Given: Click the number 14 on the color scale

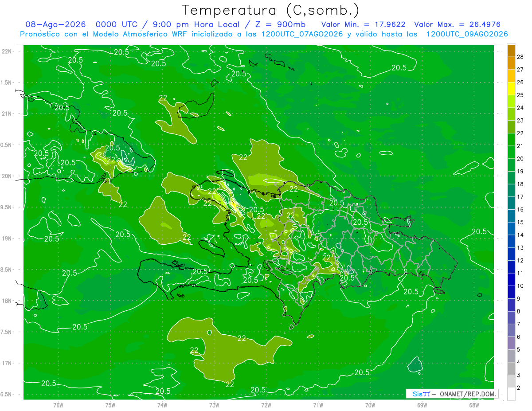Looking at the screenshot, I should (520, 235).
